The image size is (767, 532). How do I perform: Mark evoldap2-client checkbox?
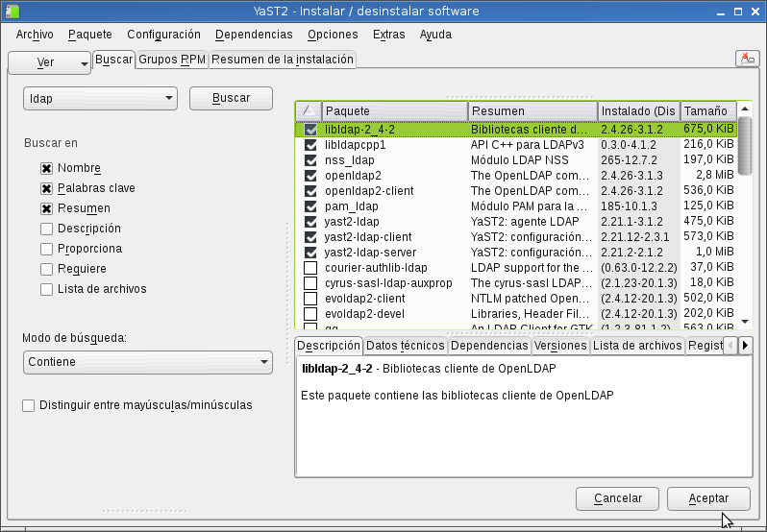(x=310, y=299)
